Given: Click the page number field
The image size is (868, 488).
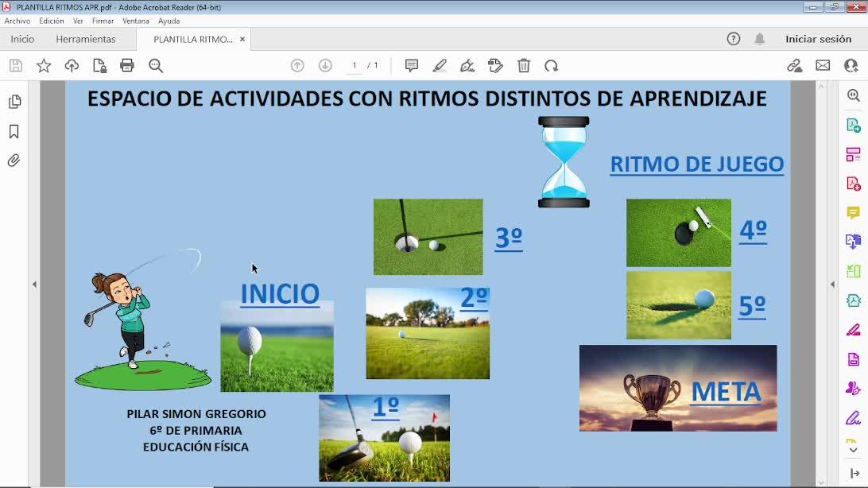Looking at the screenshot, I should [x=355, y=66].
